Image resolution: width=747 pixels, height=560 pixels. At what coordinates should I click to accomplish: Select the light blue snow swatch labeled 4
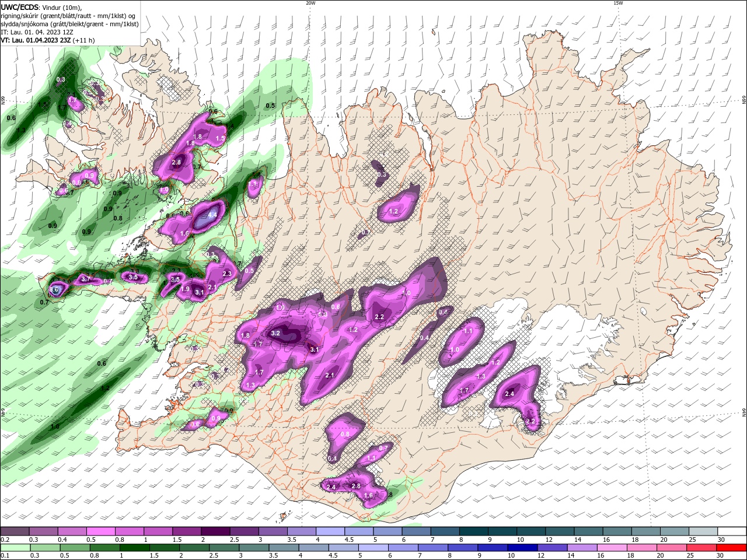[x=330, y=531]
